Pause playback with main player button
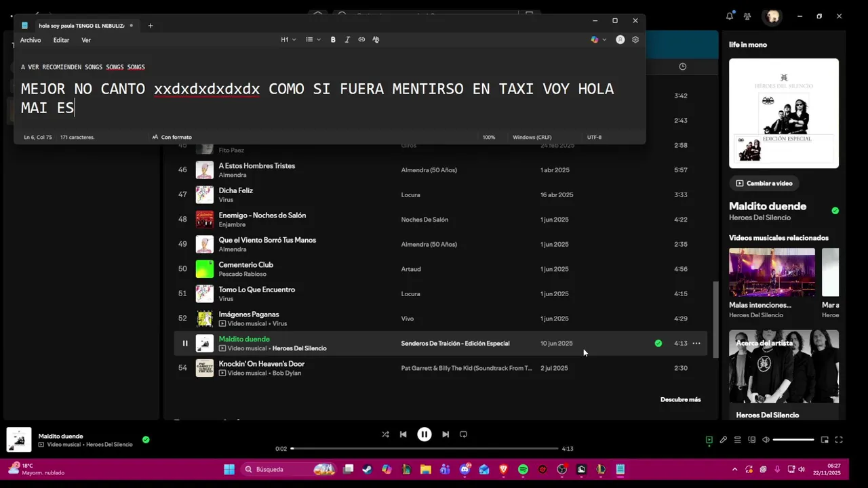 click(425, 434)
